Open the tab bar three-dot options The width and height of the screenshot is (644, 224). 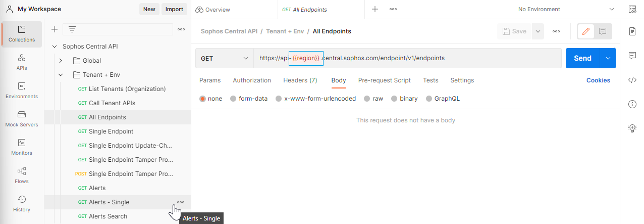[x=393, y=9]
